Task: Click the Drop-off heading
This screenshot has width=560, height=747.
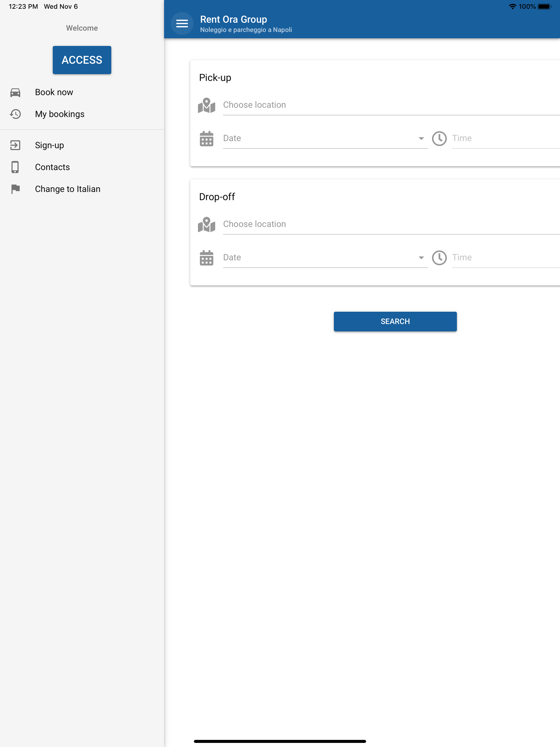Action: click(x=217, y=197)
